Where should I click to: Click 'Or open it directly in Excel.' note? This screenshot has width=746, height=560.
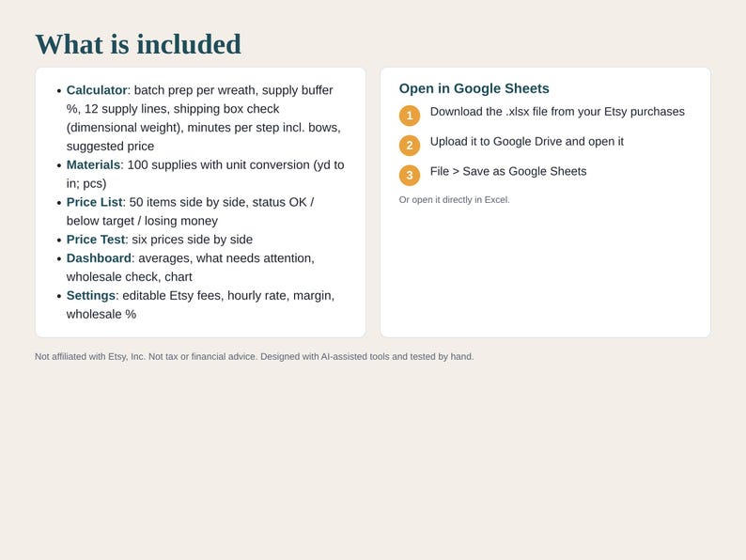click(x=455, y=200)
